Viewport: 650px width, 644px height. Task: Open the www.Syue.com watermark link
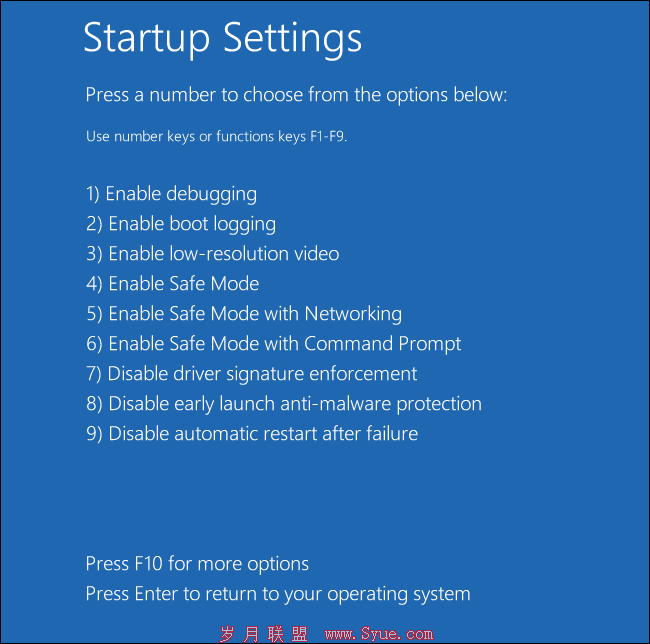379,634
